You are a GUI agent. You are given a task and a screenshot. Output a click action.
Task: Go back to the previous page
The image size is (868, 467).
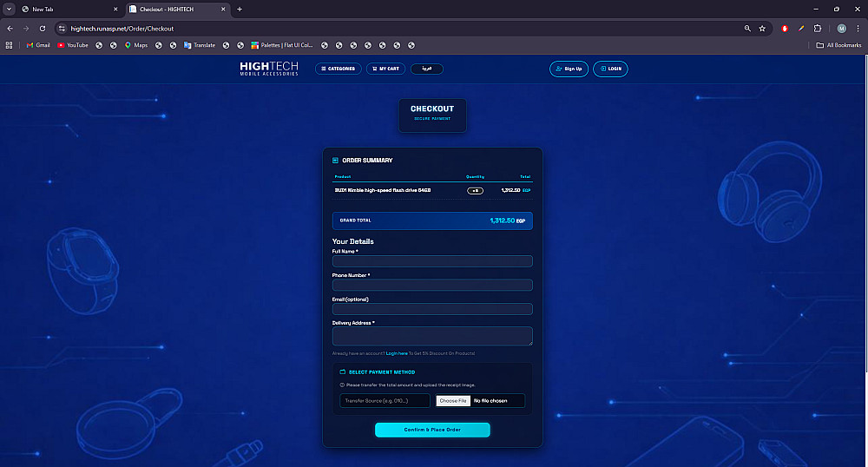point(10,29)
